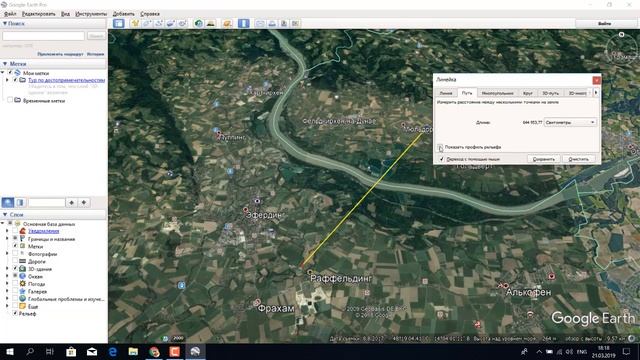Open the Справка menu
This screenshot has height=360, width=640.
point(150,13)
